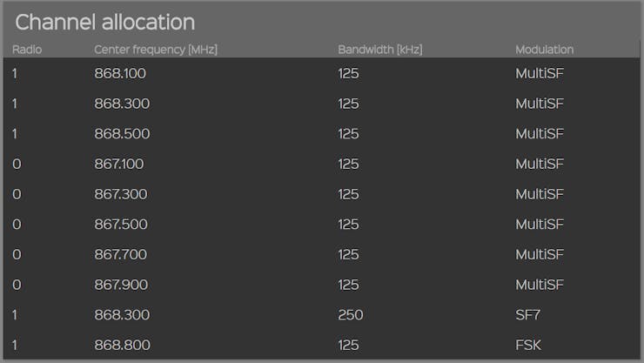Select the SF7 modulation cell

(528, 314)
